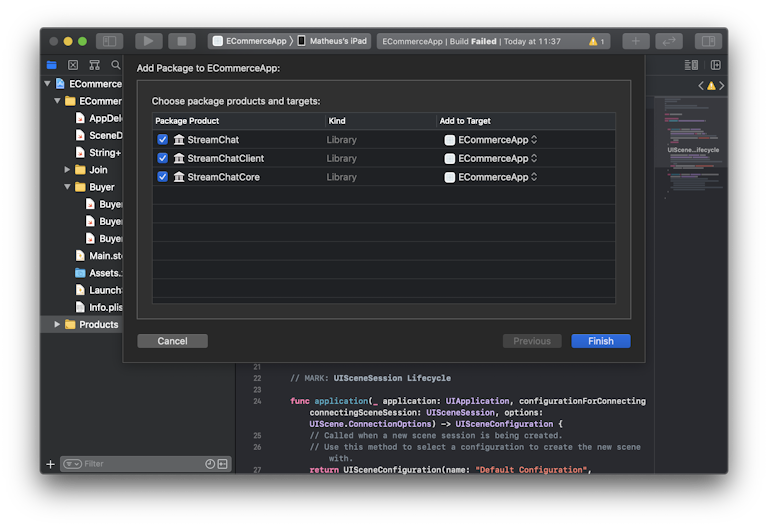Viewport: 768px width, 527px height.
Task: Select the Products folder row
Action: coord(82,324)
